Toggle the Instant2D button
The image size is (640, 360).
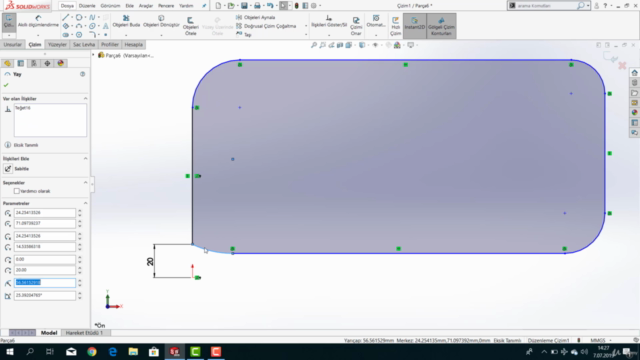click(x=415, y=26)
